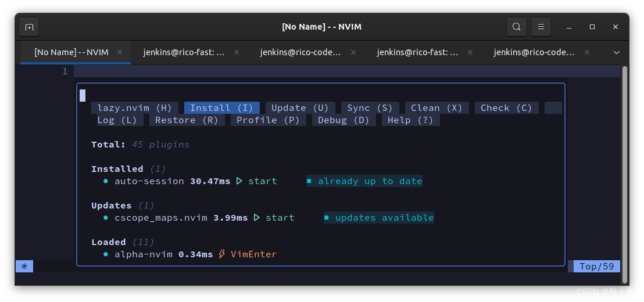Click the Restore (R) button
The width and height of the screenshot is (644, 302).
click(187, 120)
